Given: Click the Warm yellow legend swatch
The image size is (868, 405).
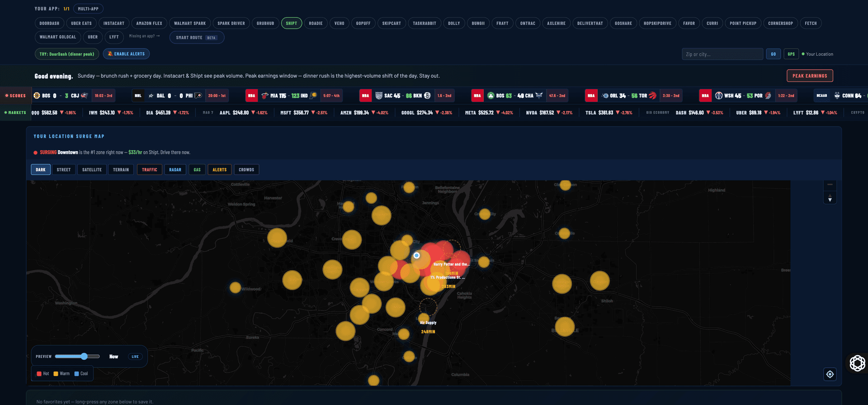Looking at the screenshot, I should point(56,374).
